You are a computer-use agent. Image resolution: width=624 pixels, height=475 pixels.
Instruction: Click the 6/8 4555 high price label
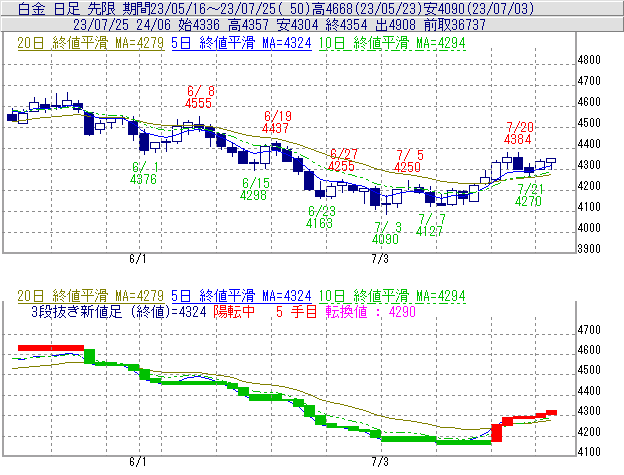pos(198,97)
